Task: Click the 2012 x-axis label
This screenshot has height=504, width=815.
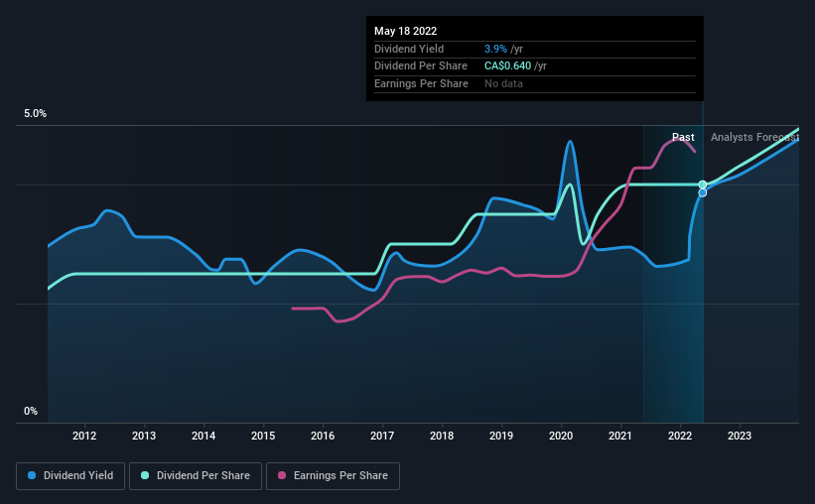Action: [84, 436]
